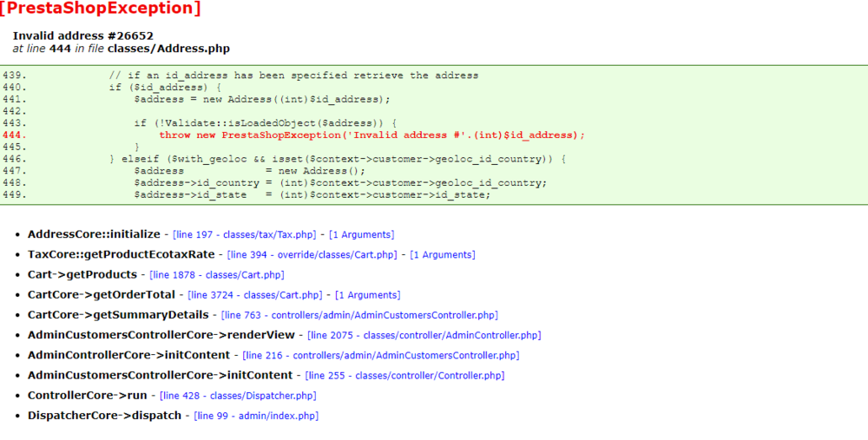
Task: Open the 'line 2075 - AdminController.php' link
Action: tap(424, 335)
